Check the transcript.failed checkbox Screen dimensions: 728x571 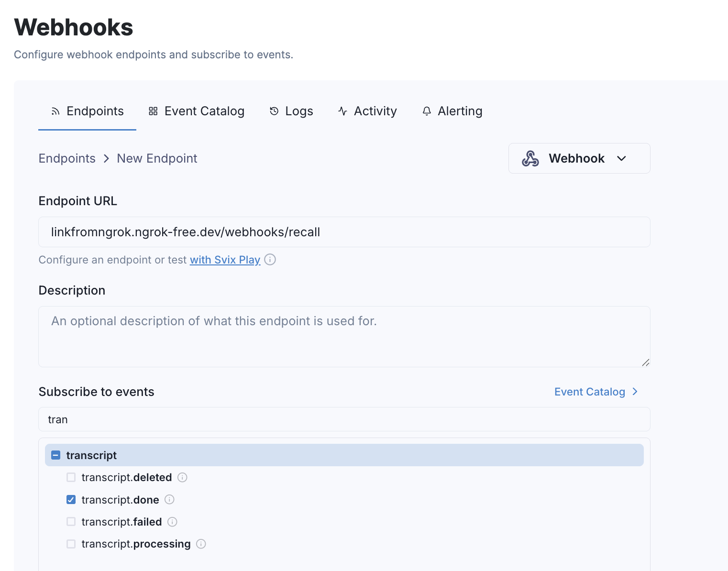[x=71, y=522]
